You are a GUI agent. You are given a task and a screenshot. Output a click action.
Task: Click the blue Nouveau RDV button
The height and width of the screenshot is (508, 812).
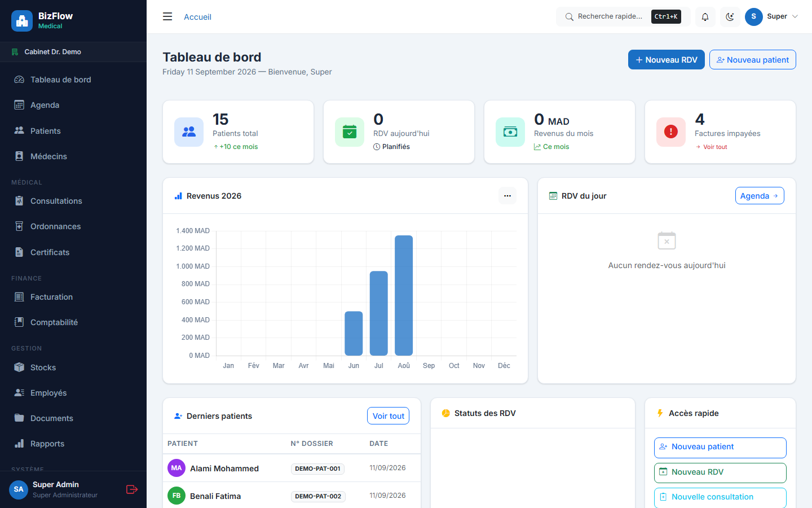(x=666, y=60)
